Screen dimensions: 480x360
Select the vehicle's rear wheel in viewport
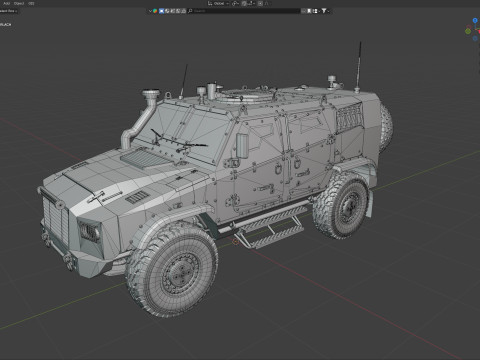(x=342, y=206)
